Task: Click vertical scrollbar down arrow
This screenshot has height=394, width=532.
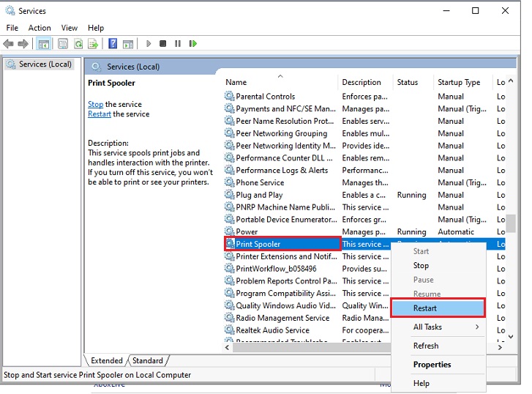Action: 511,337
